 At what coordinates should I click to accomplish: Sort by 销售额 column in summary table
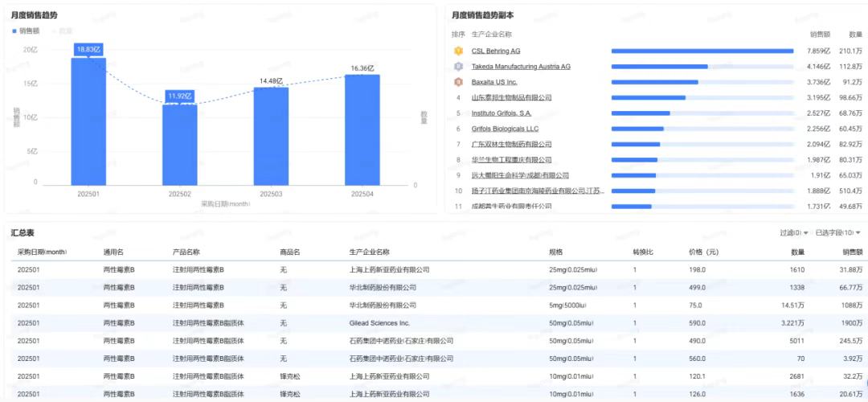852,252
